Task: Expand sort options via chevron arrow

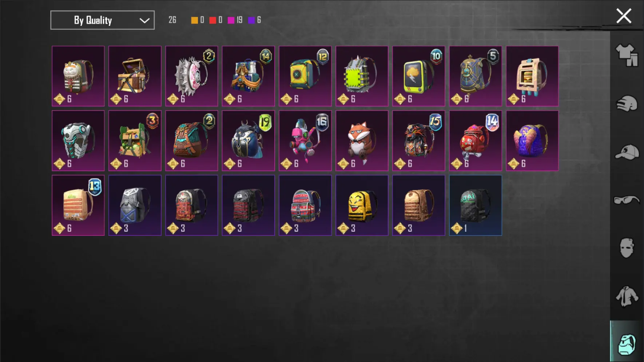Action: [144, 20]
